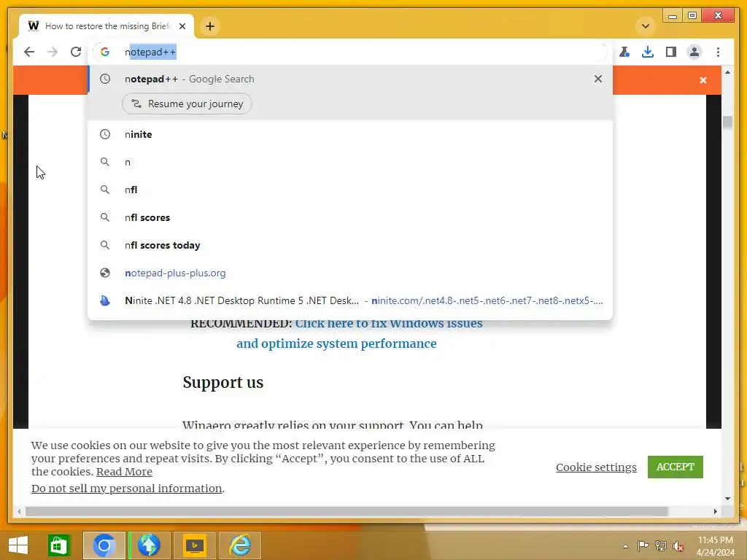
Task: Toggle the side panel icon
Action: click(671, 52)
